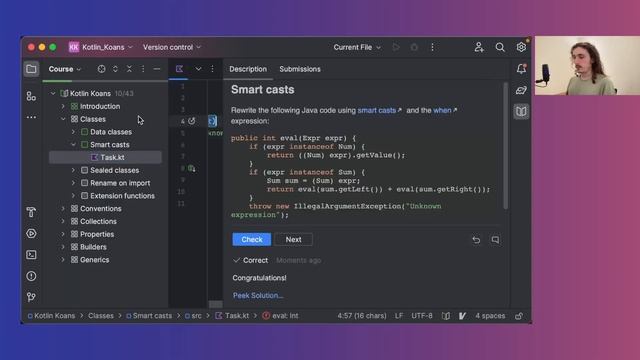
Task: Select the Kotlin file editor tab
Action: pyautogui.click(x=179, y=69)
